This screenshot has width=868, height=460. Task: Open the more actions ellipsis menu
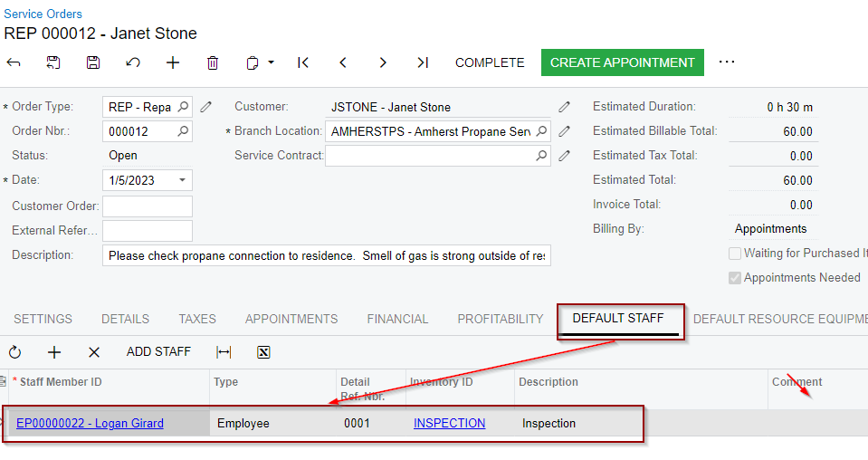(727, 62)
